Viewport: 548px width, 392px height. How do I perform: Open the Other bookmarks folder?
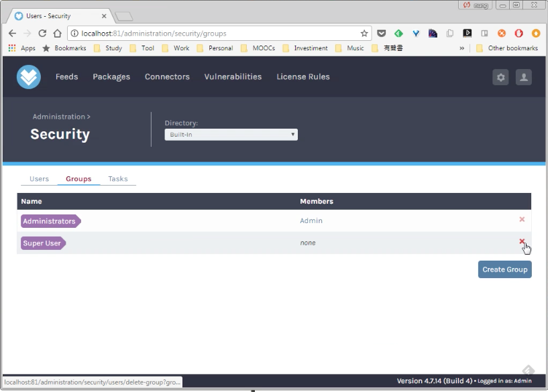[507, 48]
